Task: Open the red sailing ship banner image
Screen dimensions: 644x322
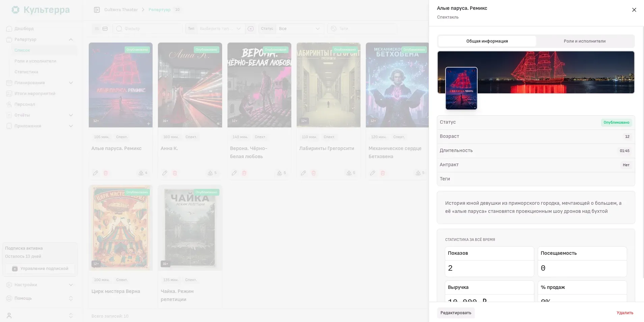Action: point(536,72)
